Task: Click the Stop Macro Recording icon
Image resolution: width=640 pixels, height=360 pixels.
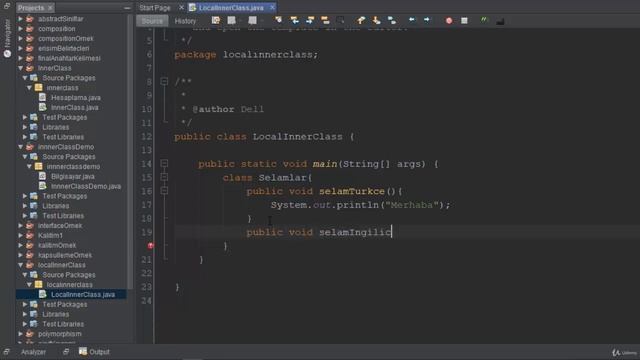Action: pos(464,20)
